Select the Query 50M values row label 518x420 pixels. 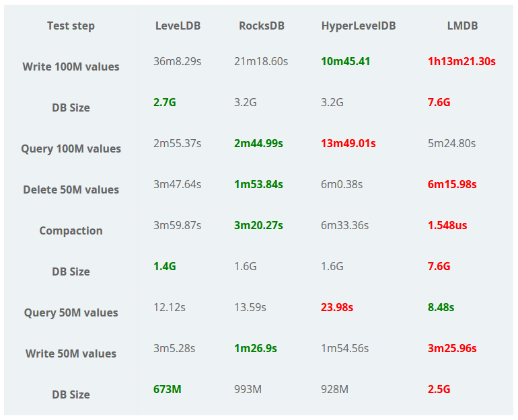point(71,312)
